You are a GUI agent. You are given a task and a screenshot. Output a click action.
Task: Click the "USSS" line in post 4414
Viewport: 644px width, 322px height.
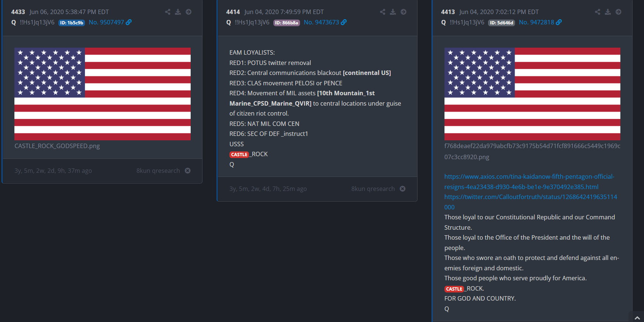coord(236,144)
